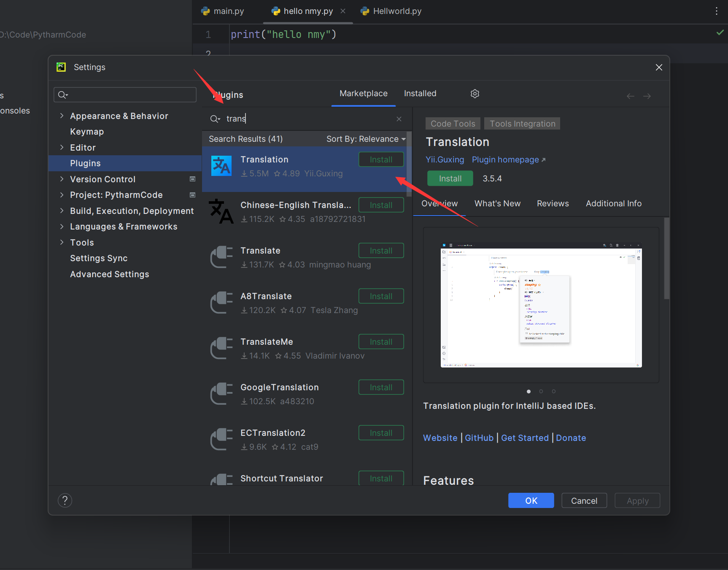728x570 pixels.
Task: Open the Sort By: Relevance dropdown
Action: (366, 139)
